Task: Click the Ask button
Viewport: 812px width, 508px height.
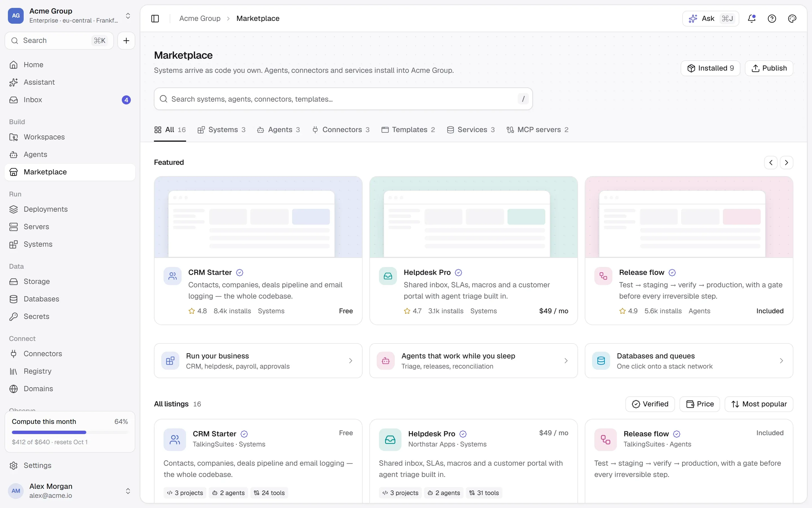Action: [x=710, y=18]
